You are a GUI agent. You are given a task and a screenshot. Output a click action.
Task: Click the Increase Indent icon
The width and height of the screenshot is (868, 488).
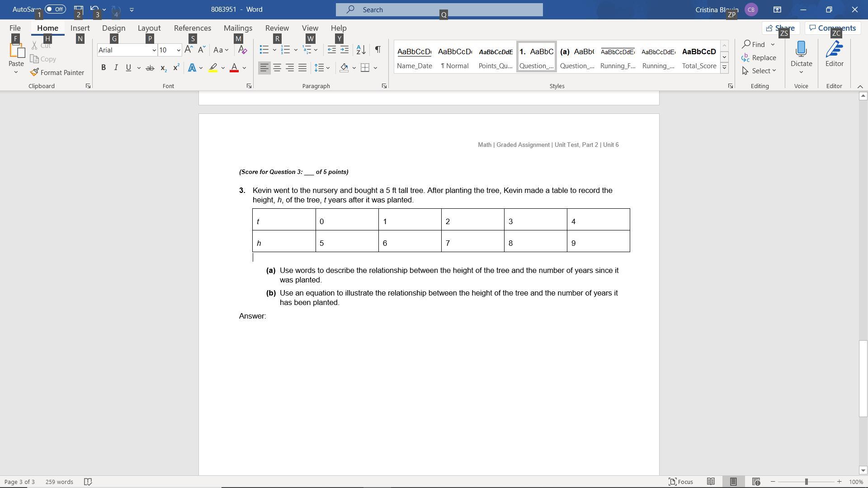pos(344,50)
